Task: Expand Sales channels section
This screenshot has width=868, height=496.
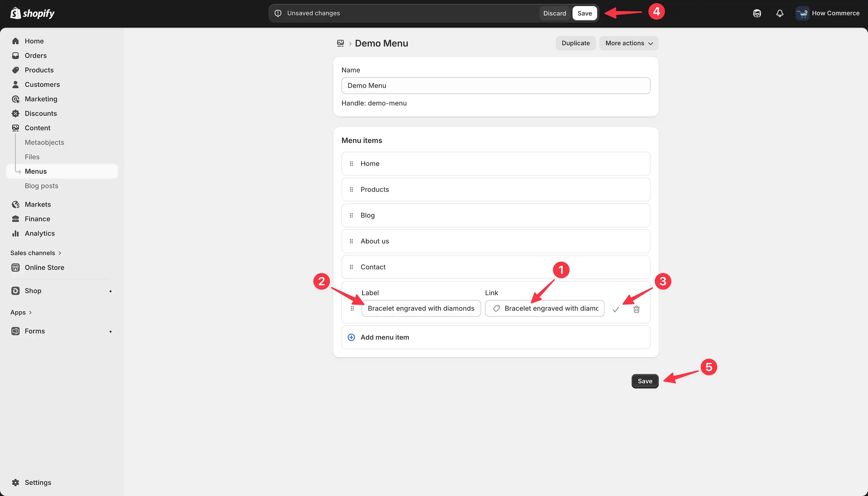Action: (x=36, y=253)
